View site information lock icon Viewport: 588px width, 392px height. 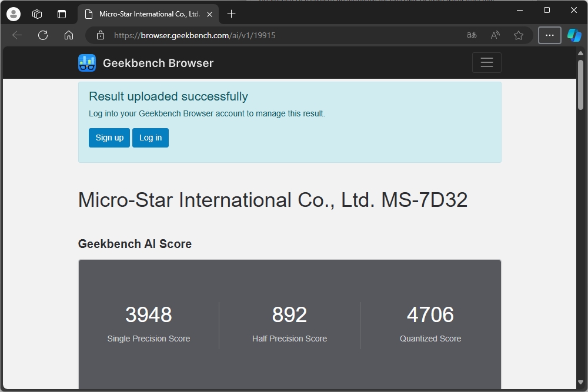[101, 35]
